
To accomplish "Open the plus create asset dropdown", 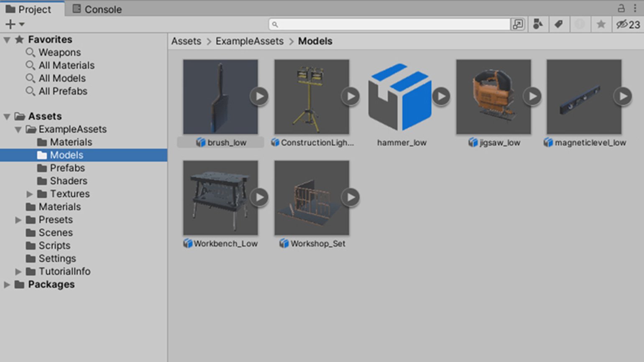I will [15, 25].
